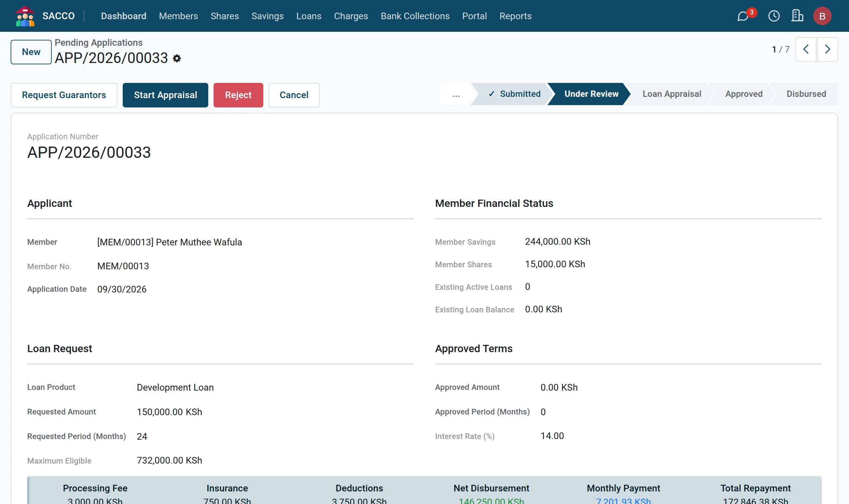
Task: Open the Bank Collections menu
Action: pos(415,16)
